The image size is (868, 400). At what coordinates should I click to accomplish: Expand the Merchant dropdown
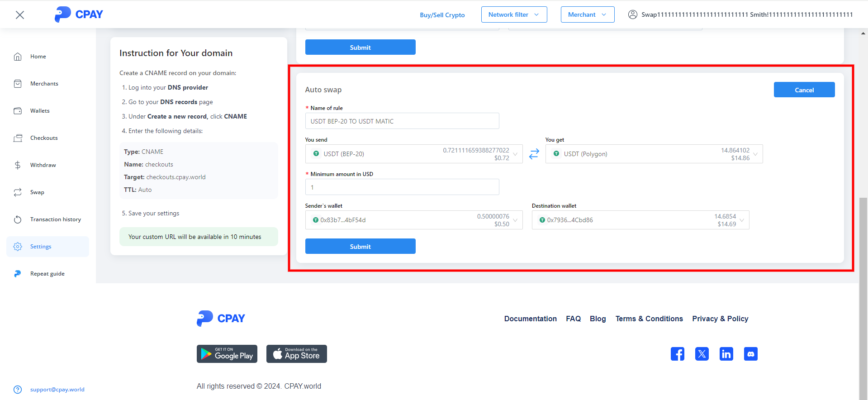point(587,14)
